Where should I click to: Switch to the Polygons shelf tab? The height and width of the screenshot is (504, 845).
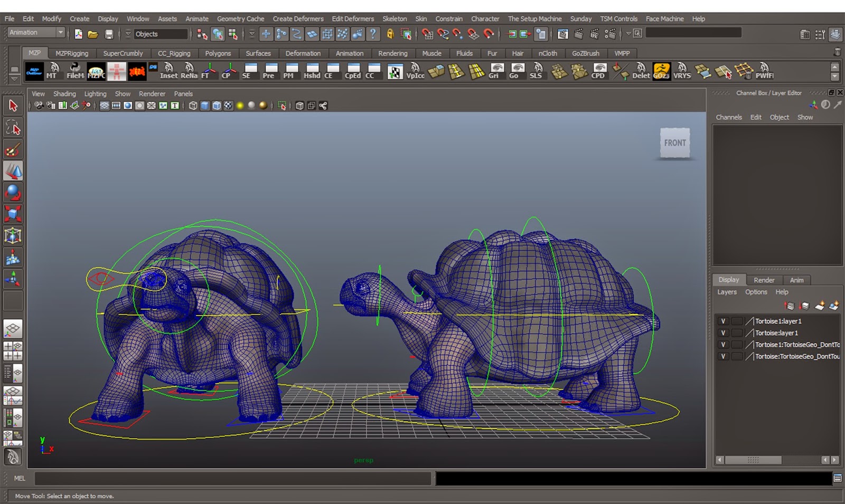pos(218,53)
